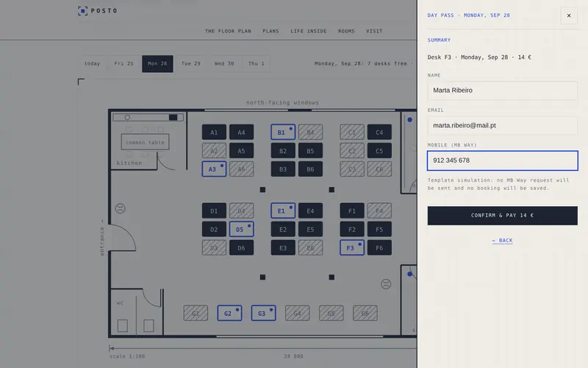Screen dimensions: 588x368
Task: Select desk E3 on floor plan
Action: 283,247
